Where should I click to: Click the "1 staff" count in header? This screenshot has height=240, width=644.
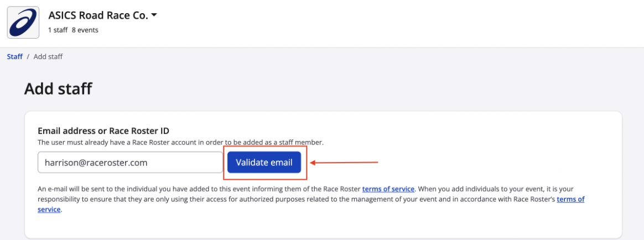coord(58,30)
